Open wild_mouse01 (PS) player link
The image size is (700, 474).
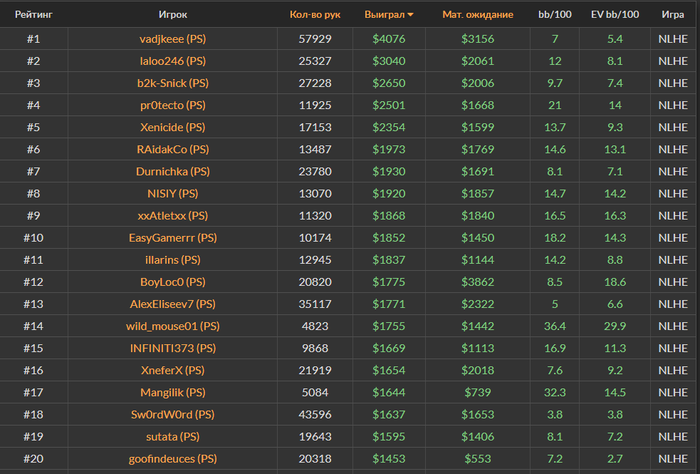(173, 326)
